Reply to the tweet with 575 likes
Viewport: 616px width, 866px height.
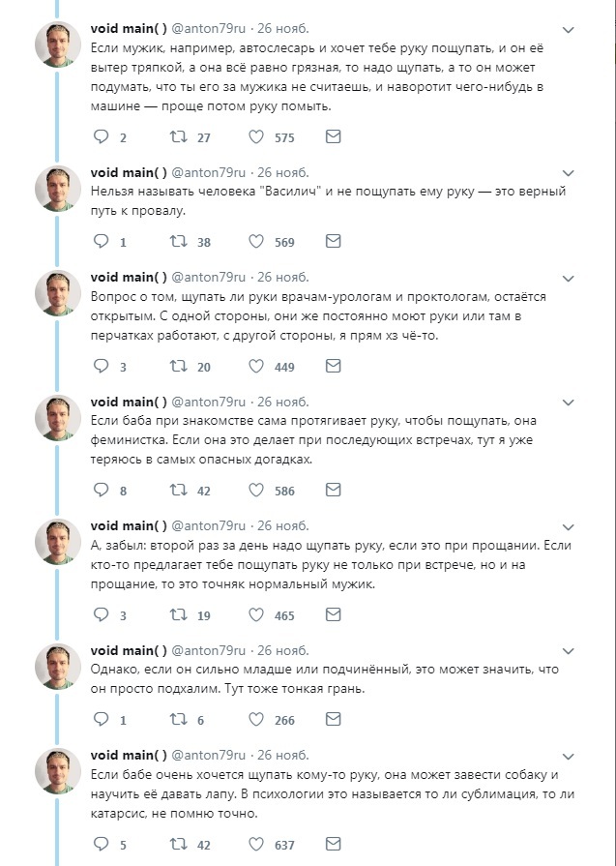[x=101, y=137]
